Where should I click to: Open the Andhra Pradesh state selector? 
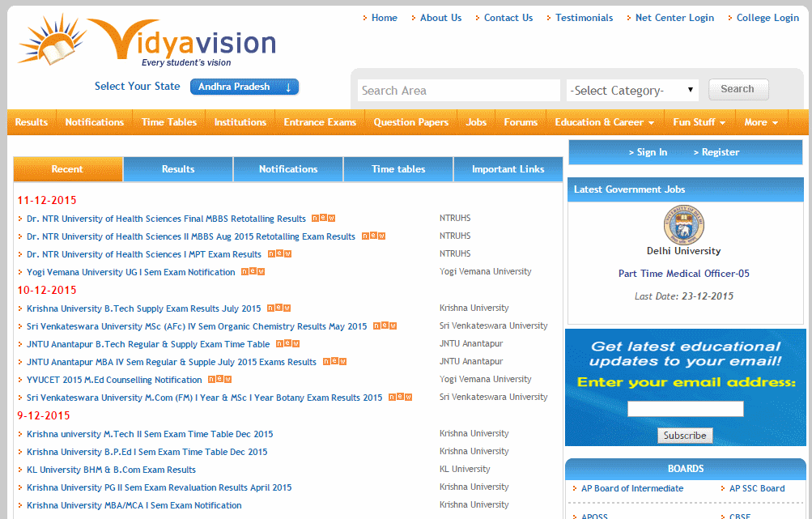pyautogui.click(x=244, y=87)
